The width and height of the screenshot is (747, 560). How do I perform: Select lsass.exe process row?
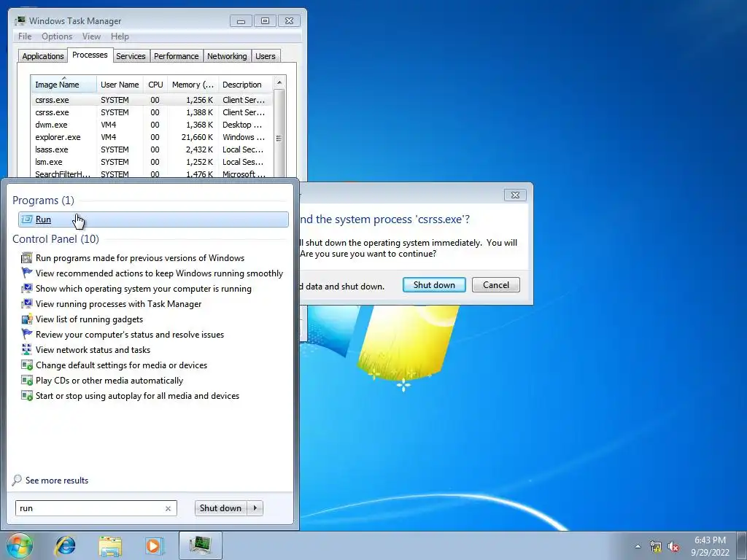(x=152, y=149)
